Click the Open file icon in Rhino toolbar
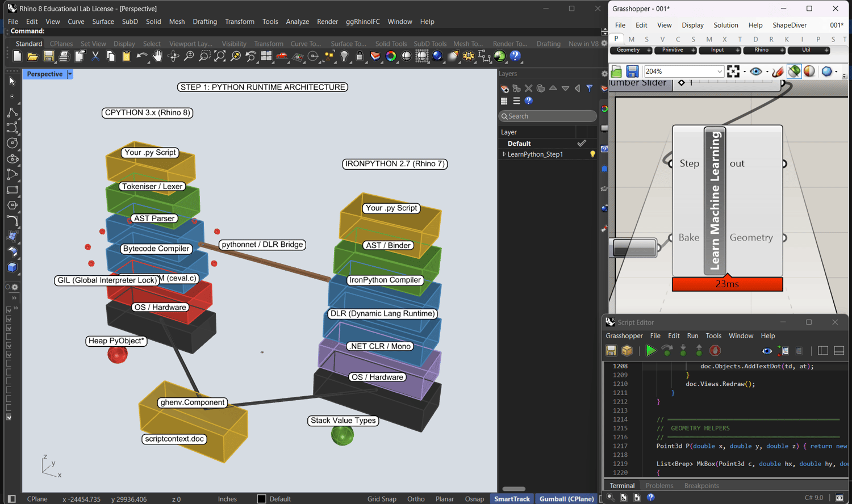The width and height of the screenshot is (852, 504). (x=32, y=56)
